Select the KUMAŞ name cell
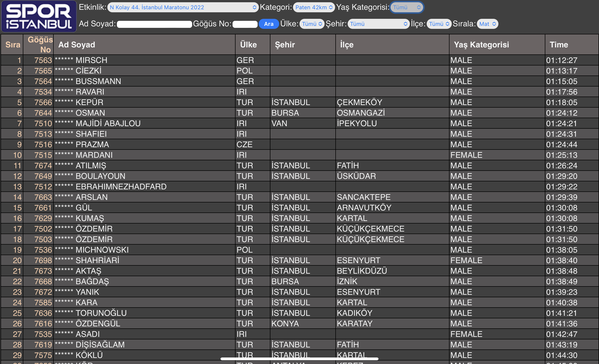The width and height of the screenshot is (599, 364). 144,219
